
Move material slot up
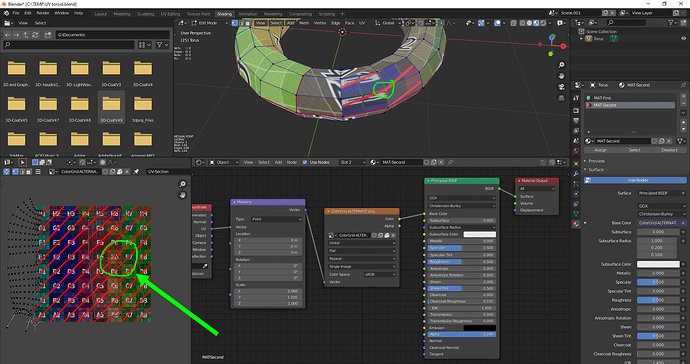pos(683,122)
